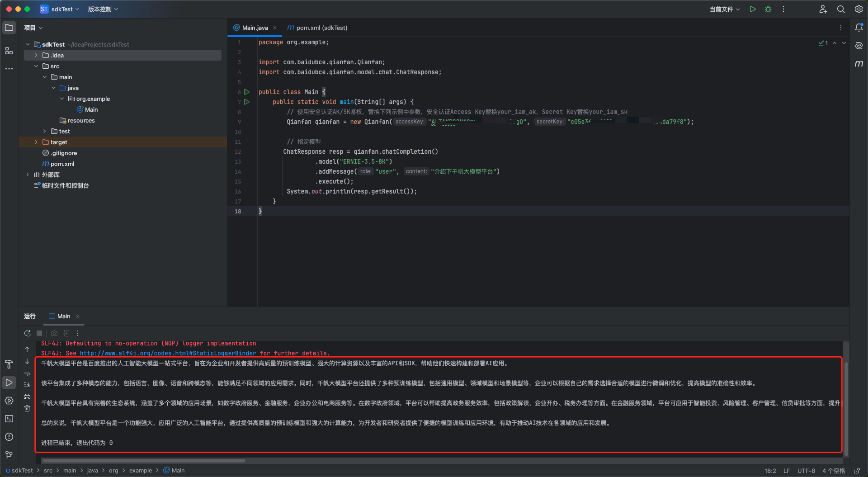868x477 pixels.
Task: Select the resources folder in tree
Action: 77,120
